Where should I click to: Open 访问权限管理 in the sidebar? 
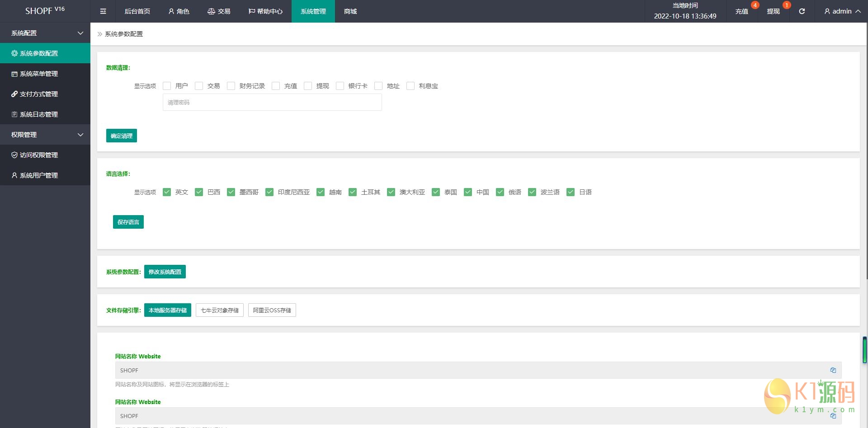click(45, 155)
